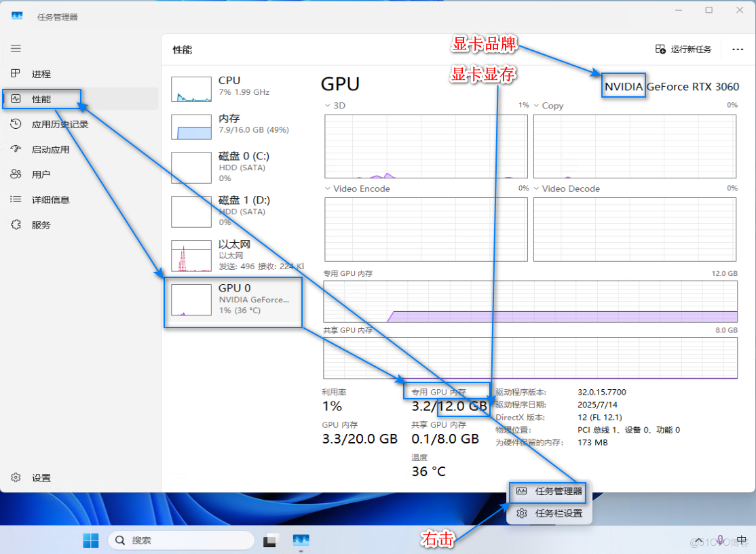
Task: Click the microphone icon in system tray
Action: pos(720,540)
